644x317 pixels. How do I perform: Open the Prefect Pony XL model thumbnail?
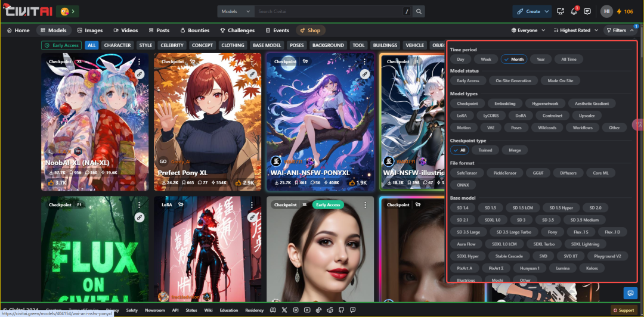click(207, 113)
